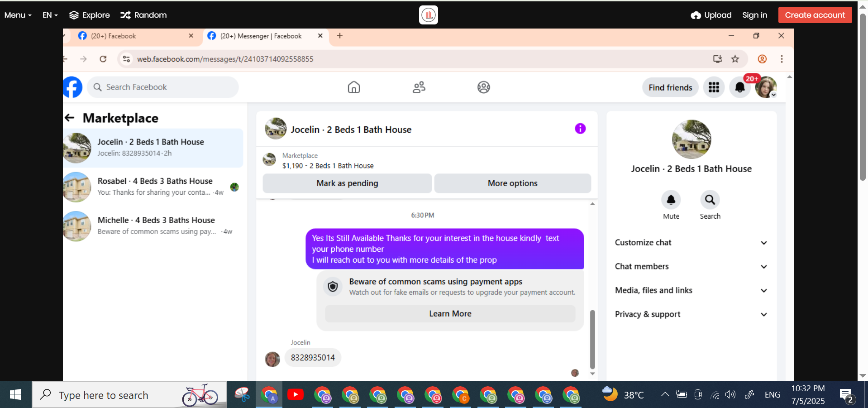Open the Jocelin 2 Beds 1 Bath House conversation
868x408 pixels.
coord(153,148)
